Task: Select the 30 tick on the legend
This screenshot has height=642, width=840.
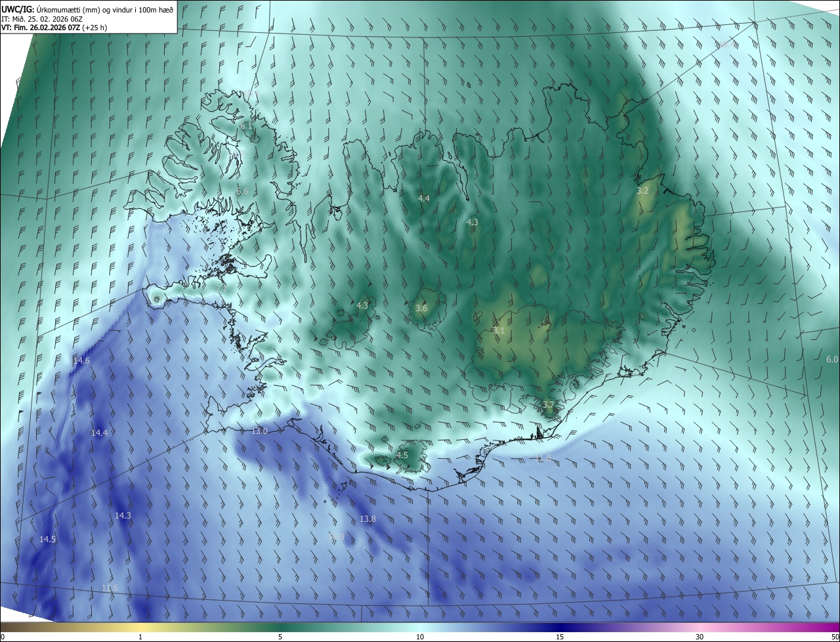Action: pyautogui.click(x=700, y=637)
